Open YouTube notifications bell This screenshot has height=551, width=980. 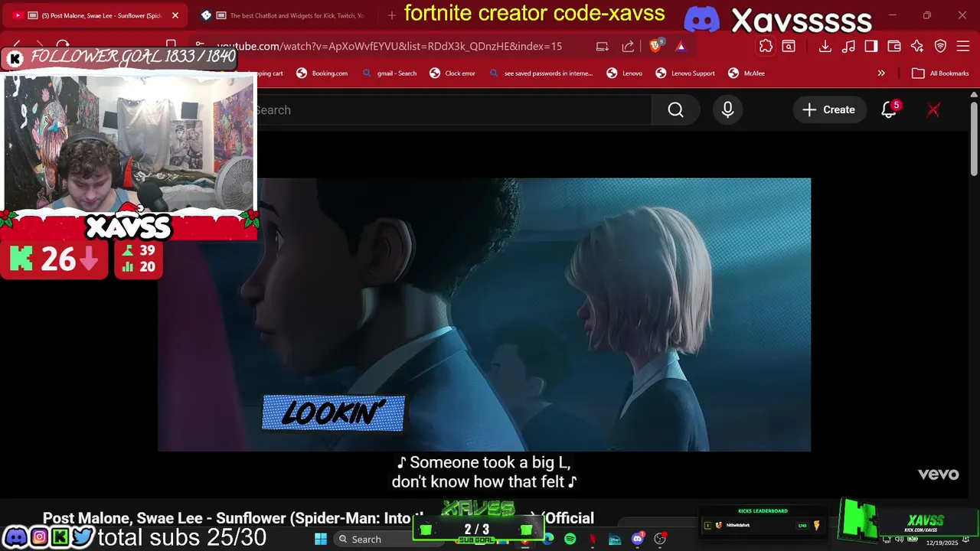click(889, 110)
